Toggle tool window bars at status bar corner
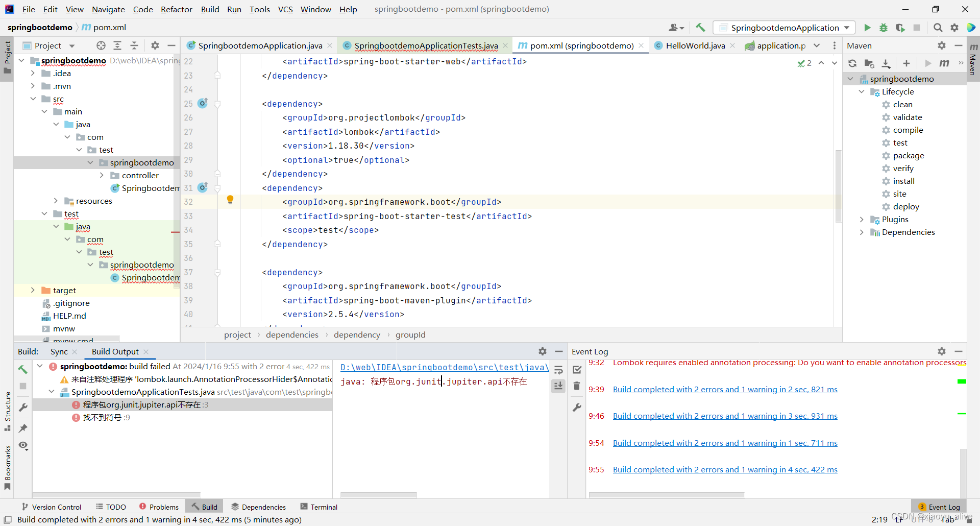 tap(8, 520)
